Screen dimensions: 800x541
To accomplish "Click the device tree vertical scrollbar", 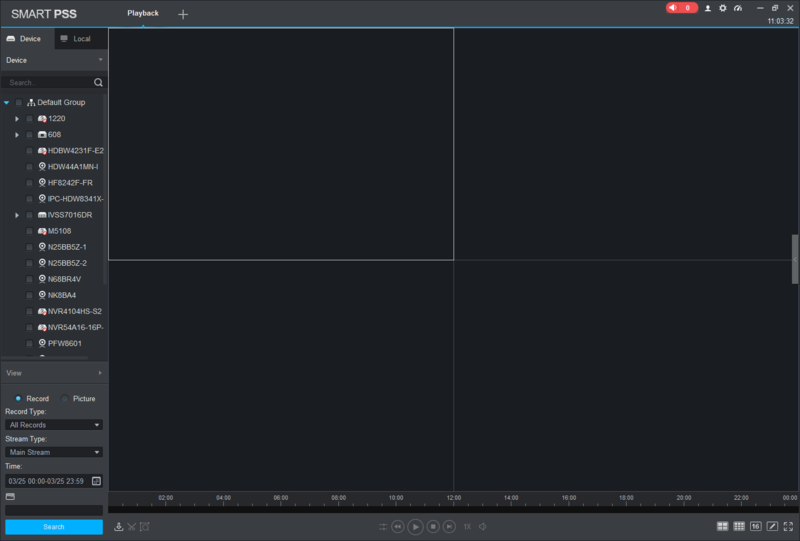I will point(105,189).
